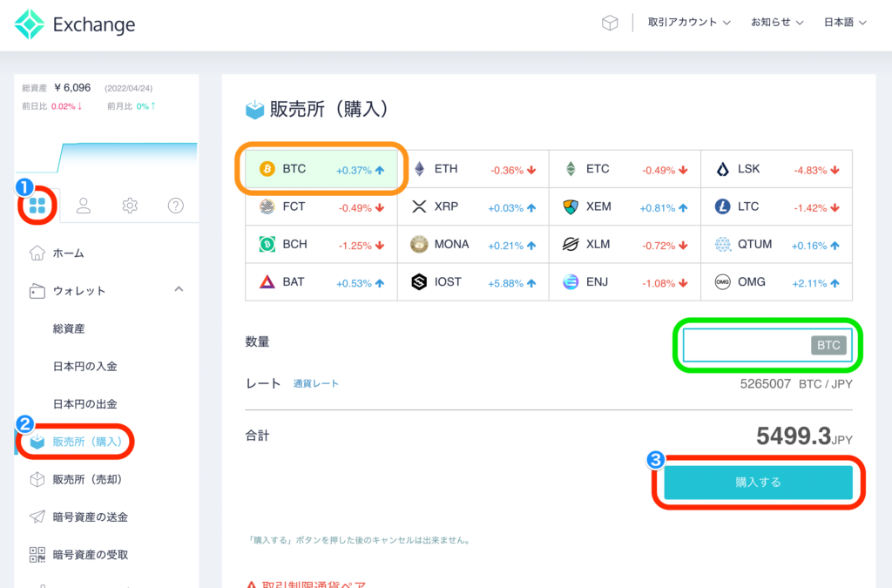Open the dashboard grid menu icon

point(37,206)
